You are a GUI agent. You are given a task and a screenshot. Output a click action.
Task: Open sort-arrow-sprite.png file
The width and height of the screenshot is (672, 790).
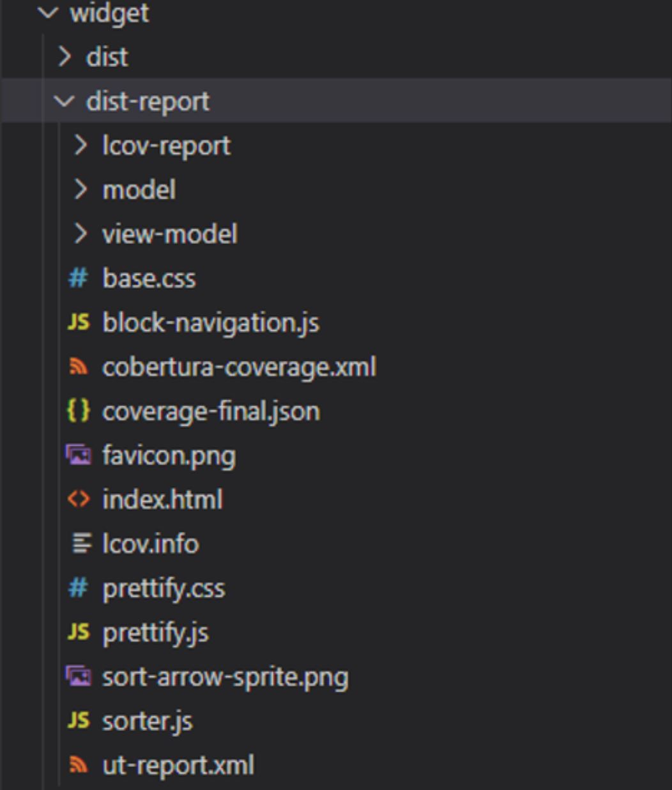[x=225, y=678]
